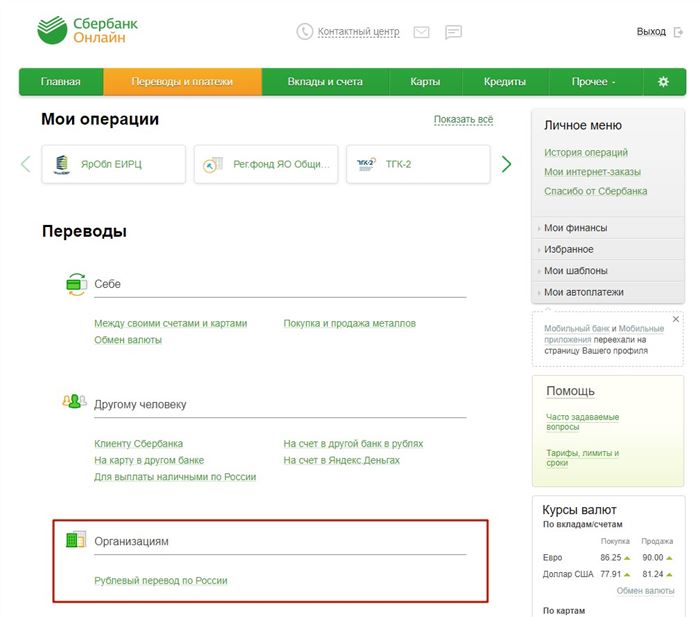Click the Доллар США Покупка up-arrow indicator
Screen dimensions: 700x617
point(627,575)
